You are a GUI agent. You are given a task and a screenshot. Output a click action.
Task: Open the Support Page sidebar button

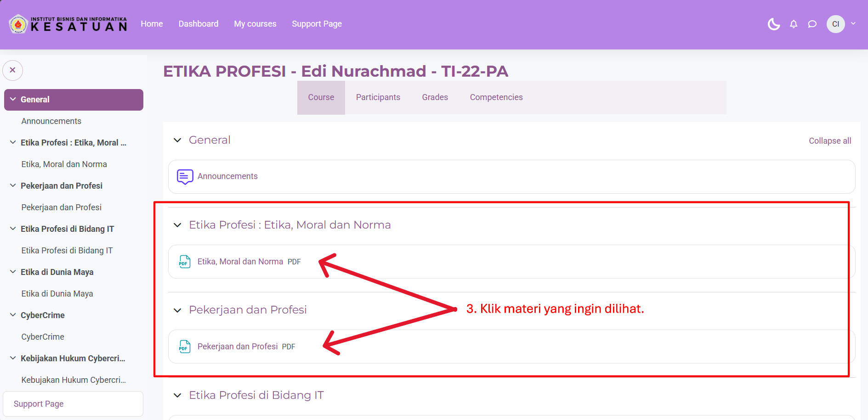pos(39,404)
